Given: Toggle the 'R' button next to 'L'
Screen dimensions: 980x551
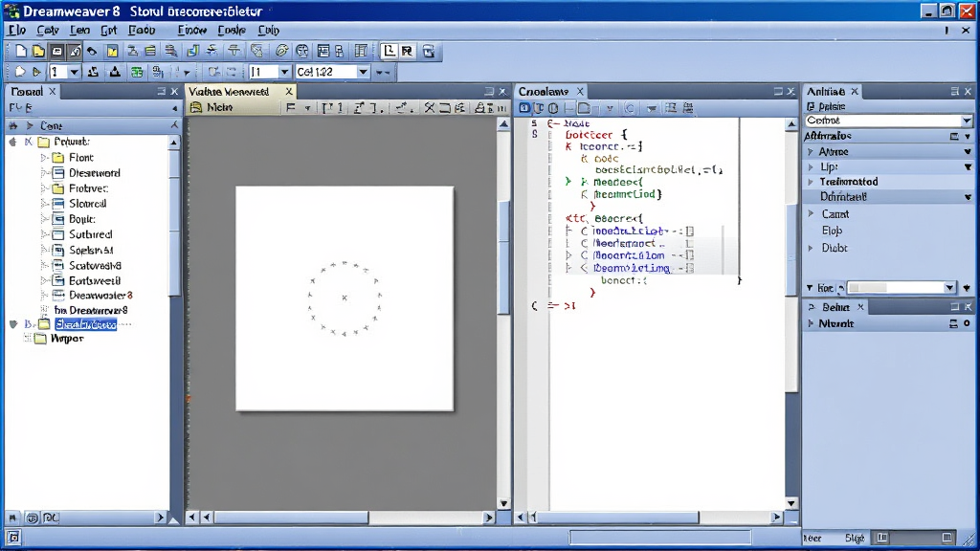Looking at the screenshot, I should pyautogui.click(x=407, y=52).
